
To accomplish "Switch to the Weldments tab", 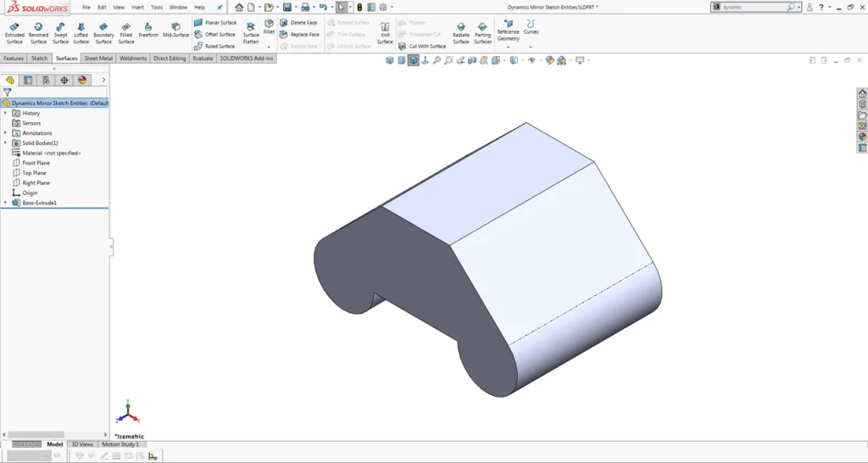I will (x=133, y=59).
